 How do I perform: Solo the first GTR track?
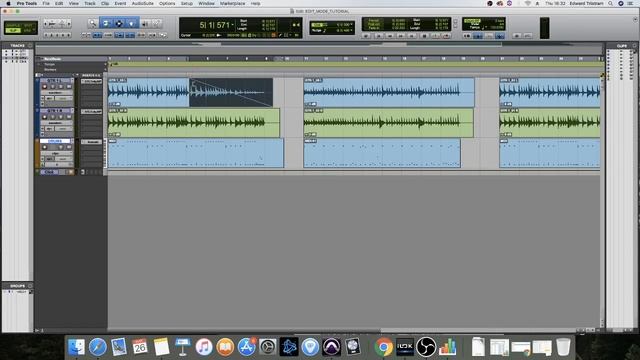(x=61, y=87)
